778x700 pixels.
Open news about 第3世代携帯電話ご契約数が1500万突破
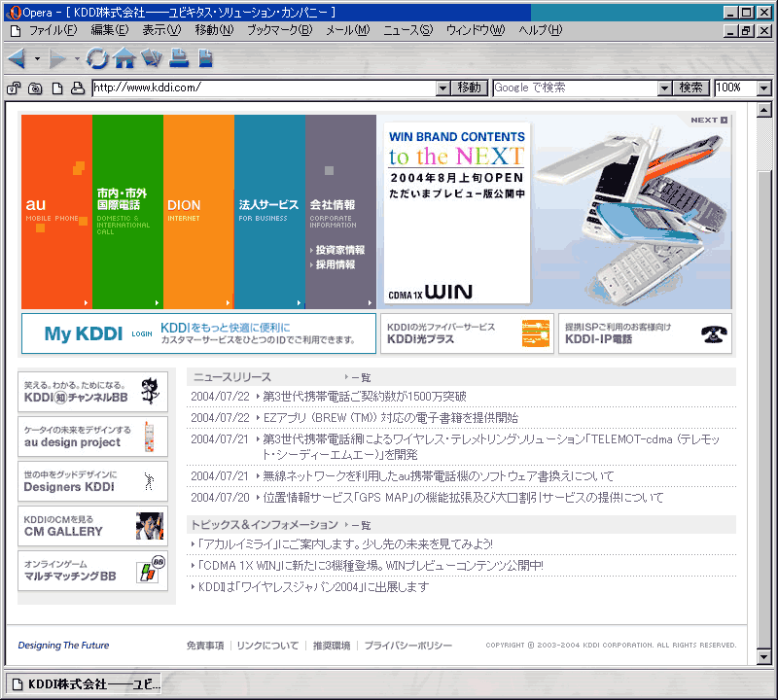[x=365, y=397]
